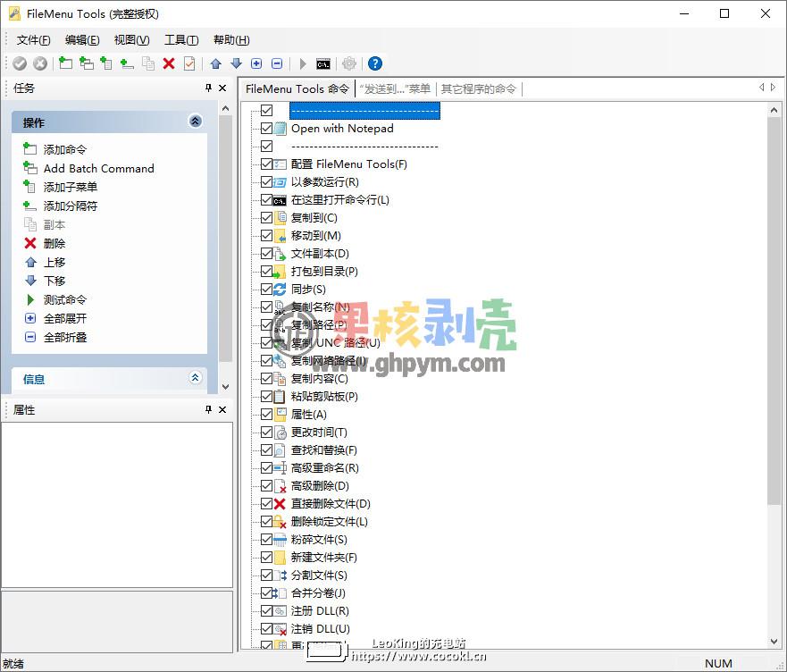The width and height of the screenshot is (787, 672).
Task: Click the move down arrow toolbar icon
Action: 236,63
